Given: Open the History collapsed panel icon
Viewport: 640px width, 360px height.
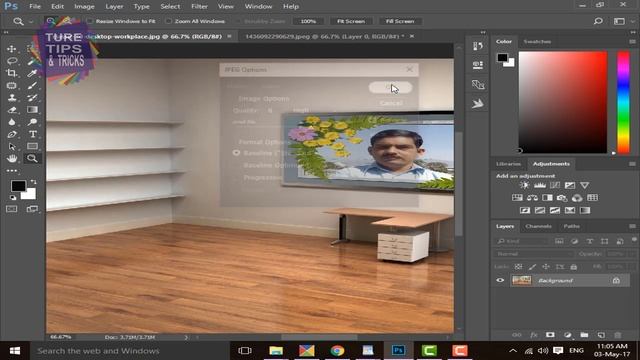Looking at the screenshot, I should pos(478,46).
